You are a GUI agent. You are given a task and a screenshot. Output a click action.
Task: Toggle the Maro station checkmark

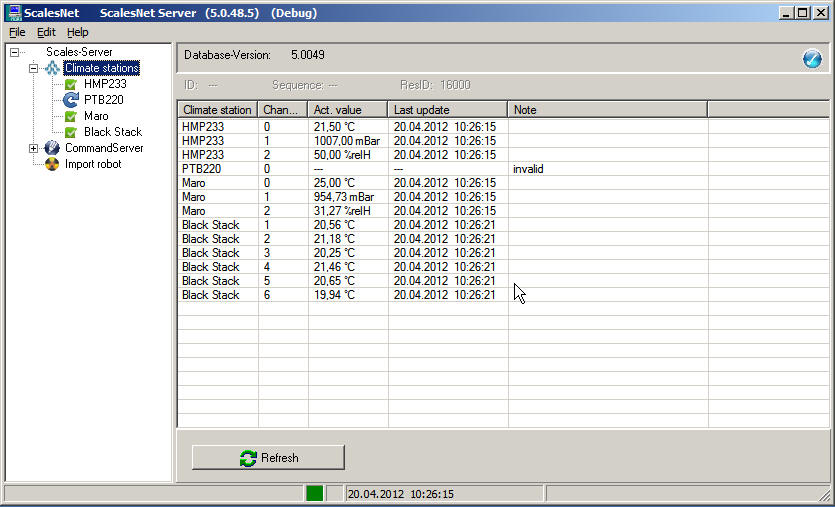(71, 116)
